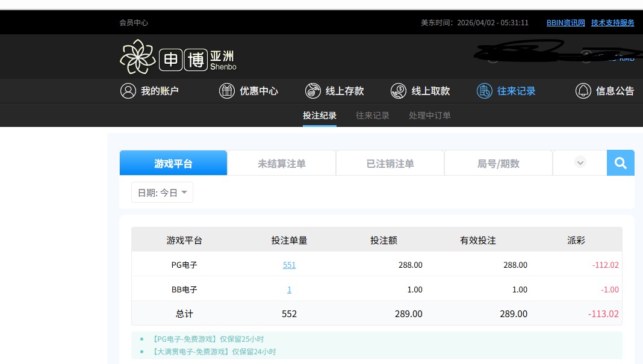Open the 往来记录 sub-menu item

coord(372,116)
